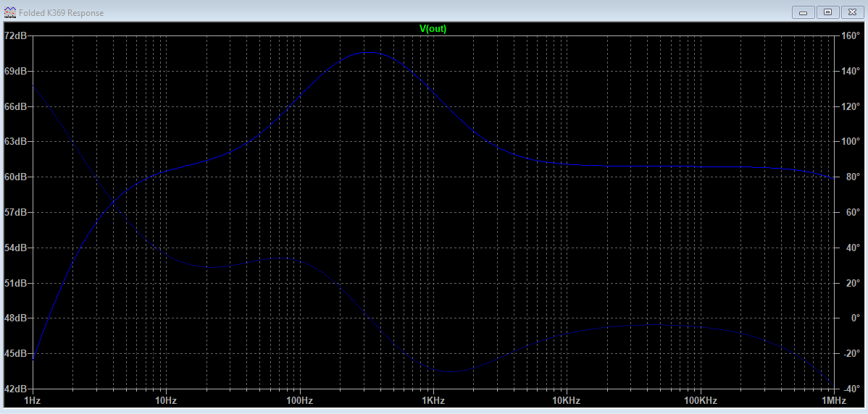Click the 42dB magnitude axis label

coord(15,389)
